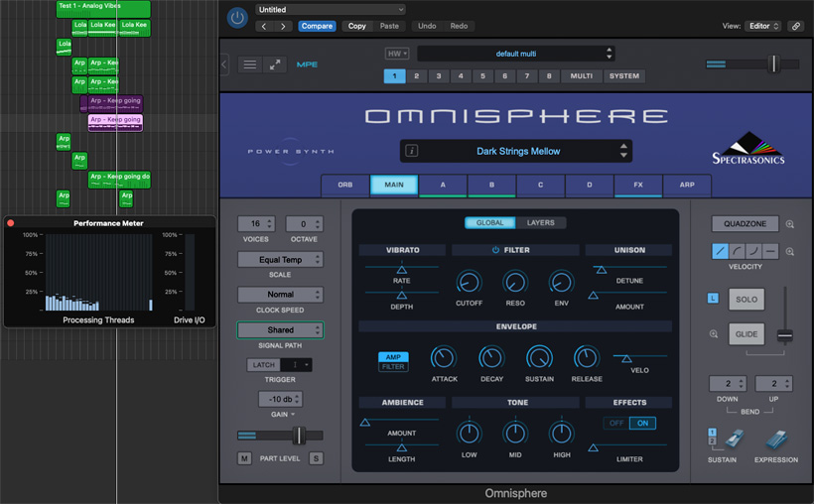Image resolution: width=814 pixels, height=504 pixels.
Task: Open the Shared signal path dropdown
Action: 280,330
